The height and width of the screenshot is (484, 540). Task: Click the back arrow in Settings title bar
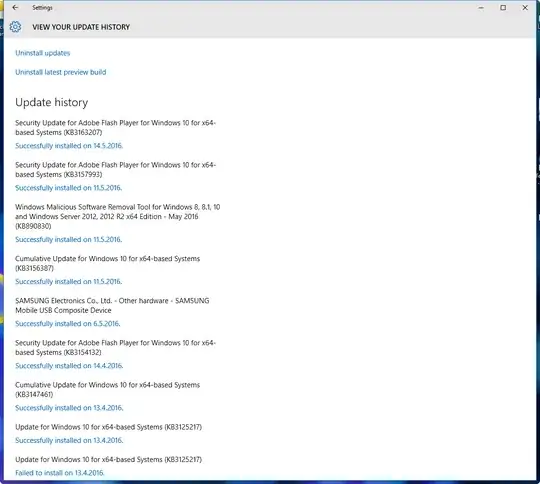pos(15,7)
